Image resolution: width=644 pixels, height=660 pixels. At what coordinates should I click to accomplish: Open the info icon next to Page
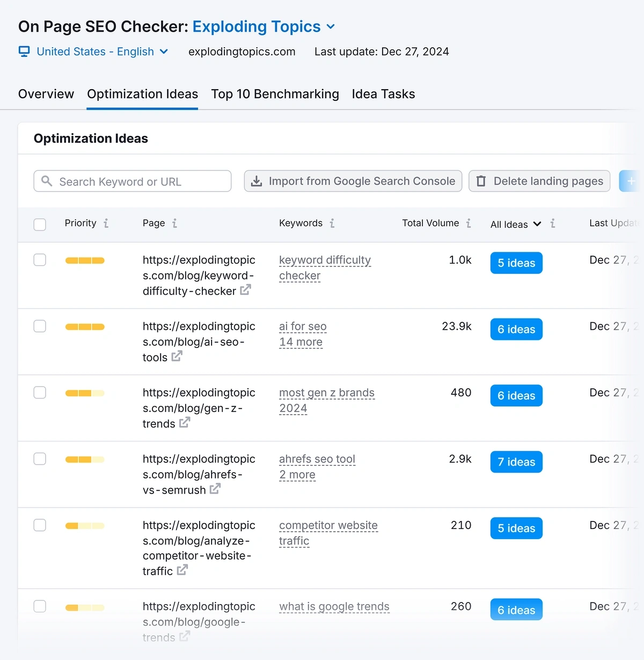coord(174,223)
